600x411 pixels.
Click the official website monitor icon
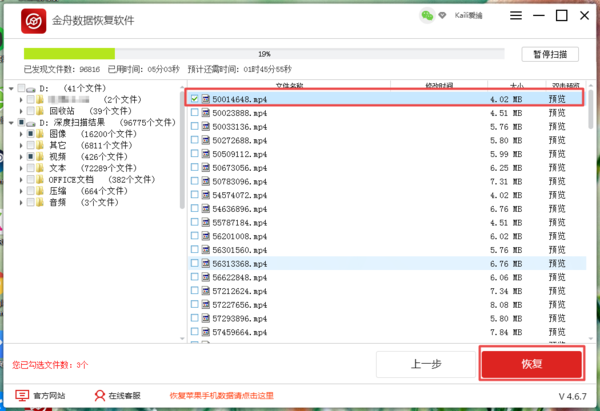[22, 395]
